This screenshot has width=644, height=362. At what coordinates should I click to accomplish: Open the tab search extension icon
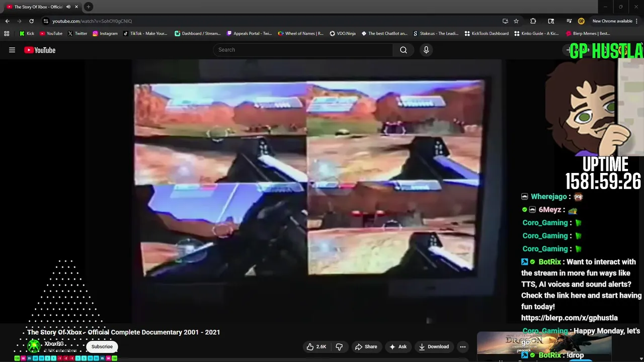pyautogui.click(x=551, y=21)
